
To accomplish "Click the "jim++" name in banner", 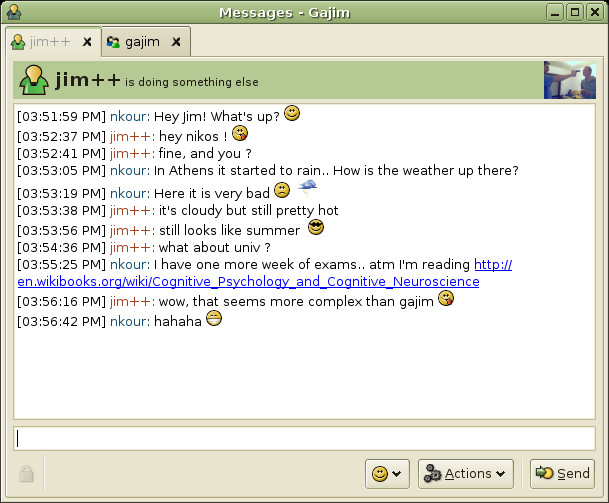I will point(88,80).
